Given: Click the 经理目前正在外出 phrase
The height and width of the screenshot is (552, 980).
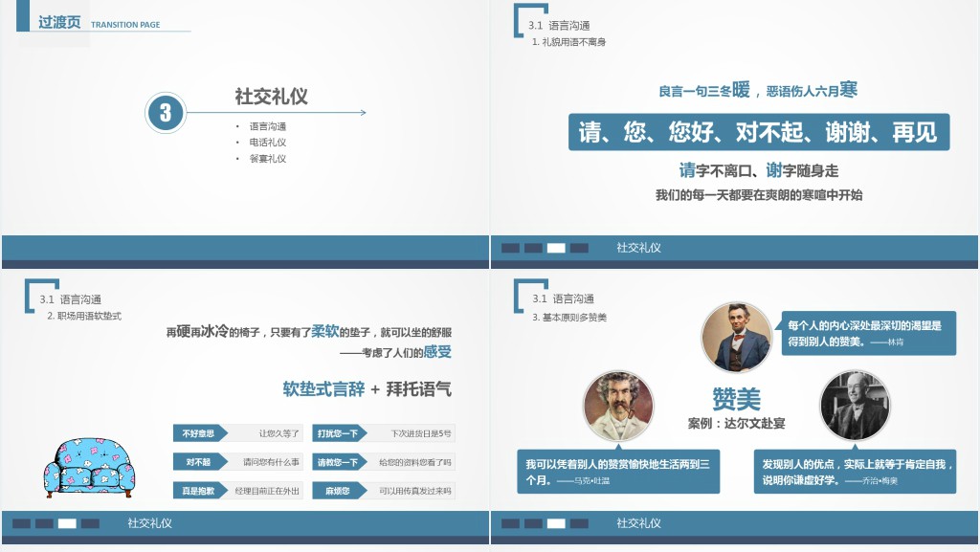Looking at the screenshot, I should [x=267, y=491].
